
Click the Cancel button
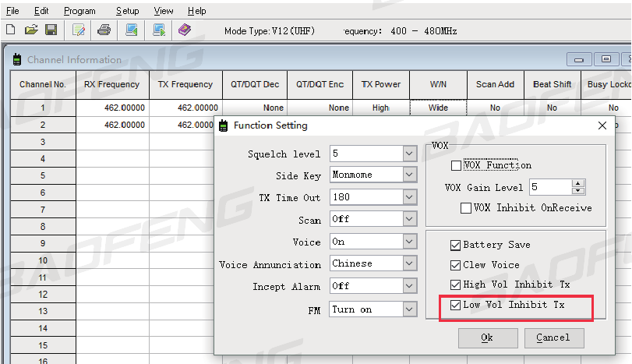coord(554,337)
